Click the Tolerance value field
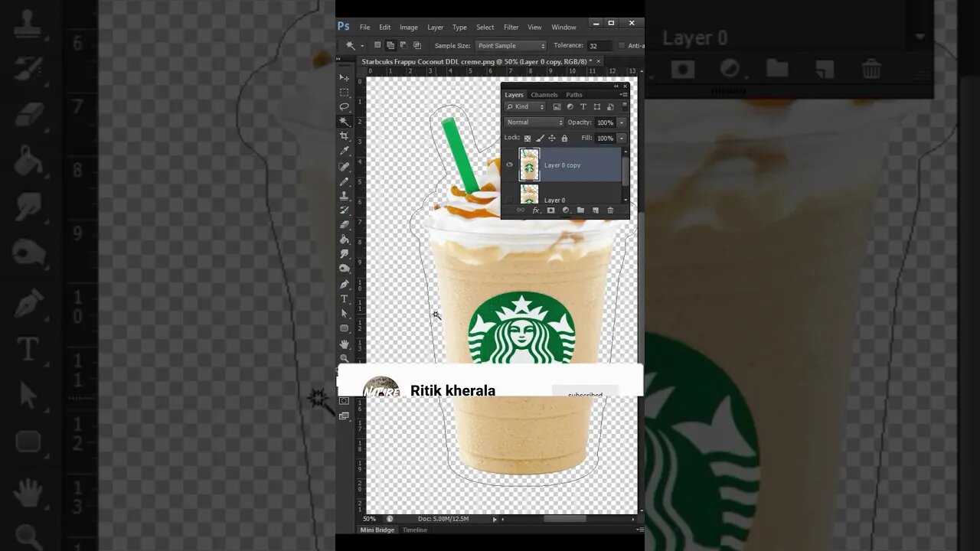980x551 pixels. click(x=599, y=46)
